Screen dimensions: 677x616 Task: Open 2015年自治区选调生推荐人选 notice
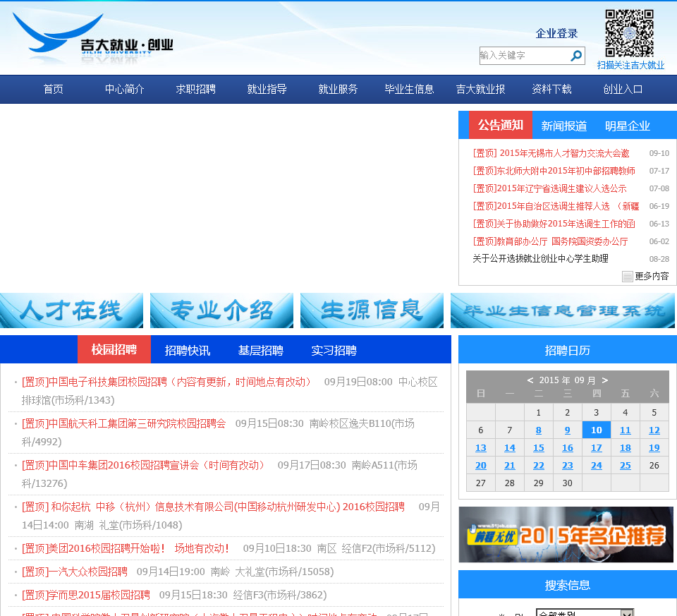[x=556, y=206]
